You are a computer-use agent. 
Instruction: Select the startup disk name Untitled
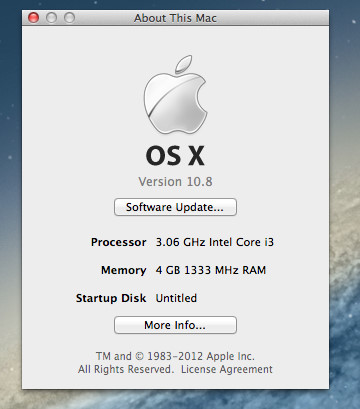pyautogui.click(x=176, y=298)
